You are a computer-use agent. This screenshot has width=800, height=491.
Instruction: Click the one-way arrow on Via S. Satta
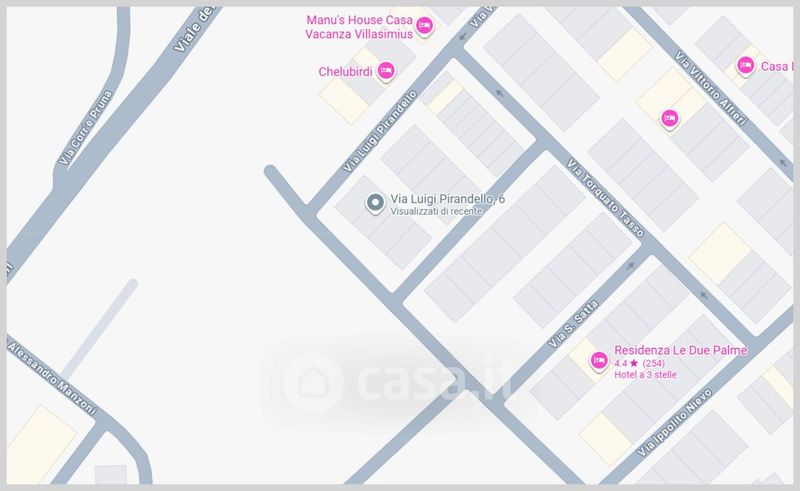tap(631, 266)
